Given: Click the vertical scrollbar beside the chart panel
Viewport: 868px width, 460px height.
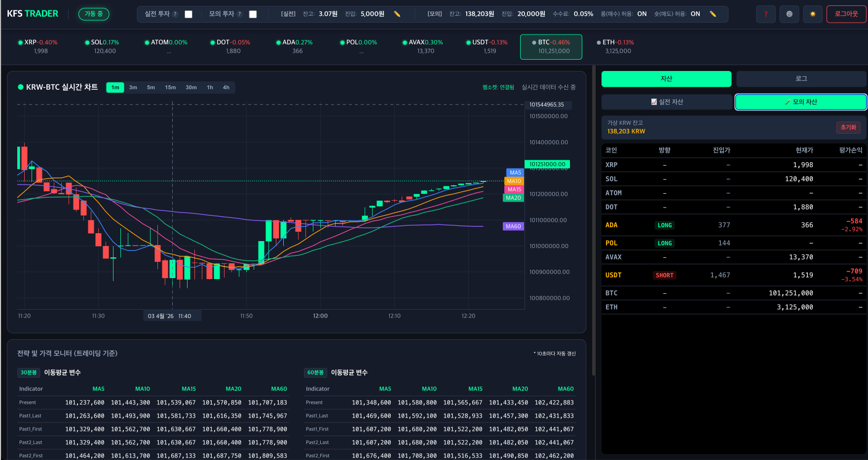Looking at the screenshot, I should pyautogui.click(x=593, y=222).
